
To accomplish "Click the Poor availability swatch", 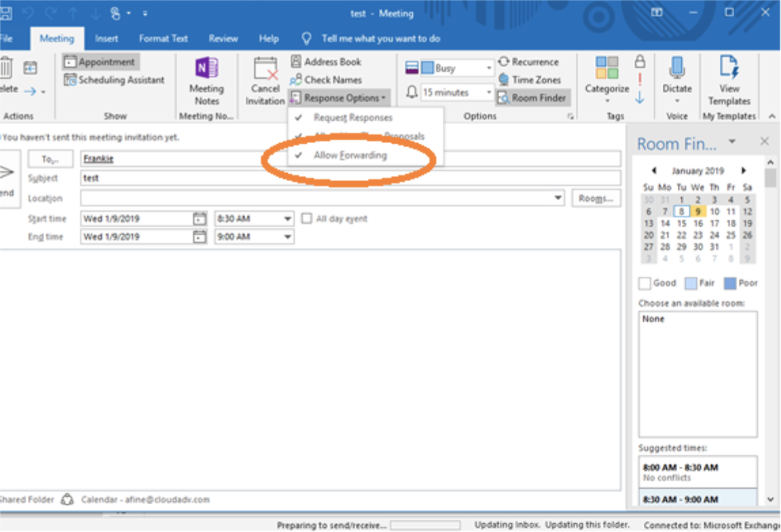I will pos(730,283).
